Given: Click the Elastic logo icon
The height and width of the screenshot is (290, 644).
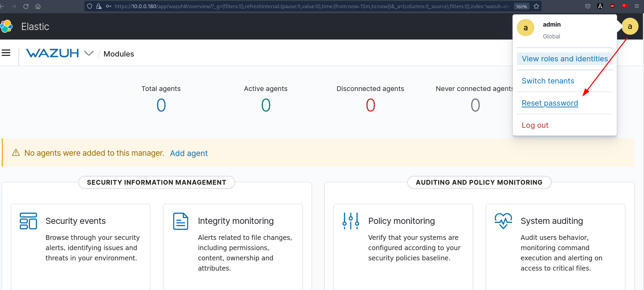Looking at the screenshot, I should [6, 26].
